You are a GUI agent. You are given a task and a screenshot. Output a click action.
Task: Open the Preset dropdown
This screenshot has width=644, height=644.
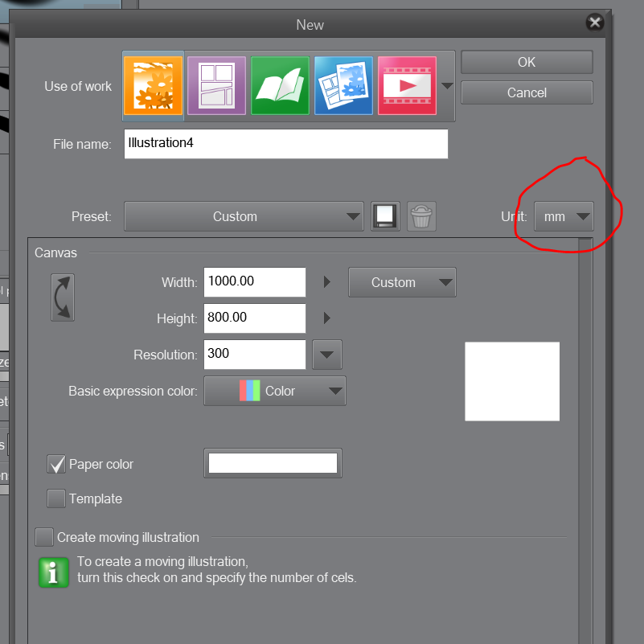pyautogui.click(x=244, y=216)
